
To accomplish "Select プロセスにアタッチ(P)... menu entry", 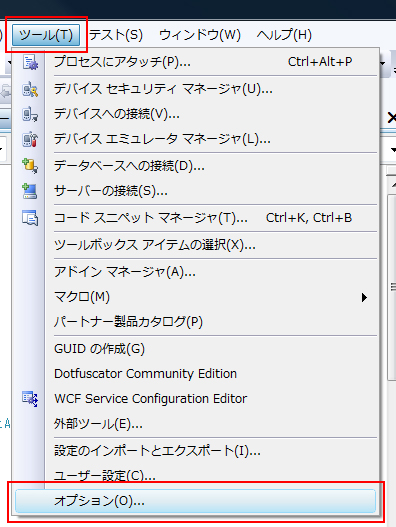I will tap(196, 62).
